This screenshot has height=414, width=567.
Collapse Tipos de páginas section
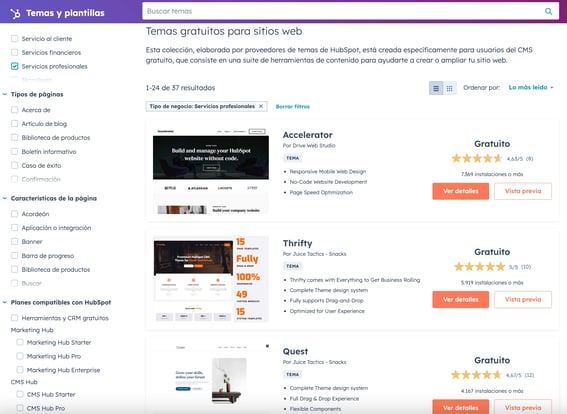(x=5, y=94)
